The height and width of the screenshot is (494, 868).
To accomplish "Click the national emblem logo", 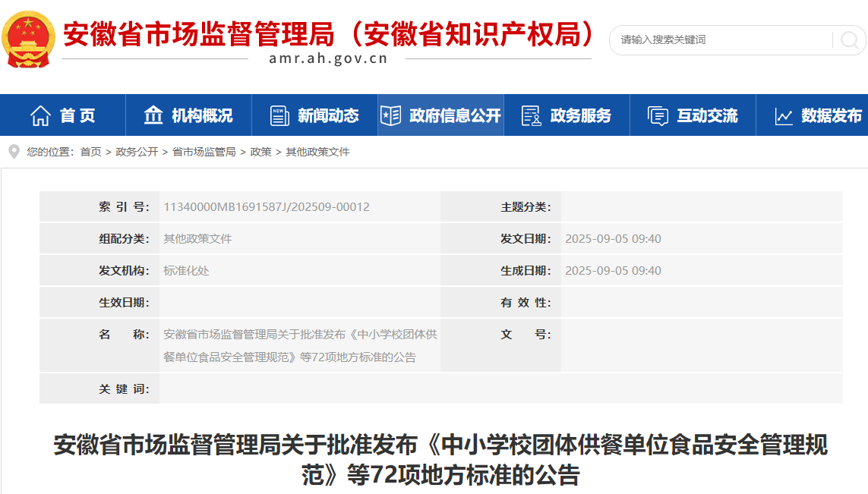I will point(28,39).
